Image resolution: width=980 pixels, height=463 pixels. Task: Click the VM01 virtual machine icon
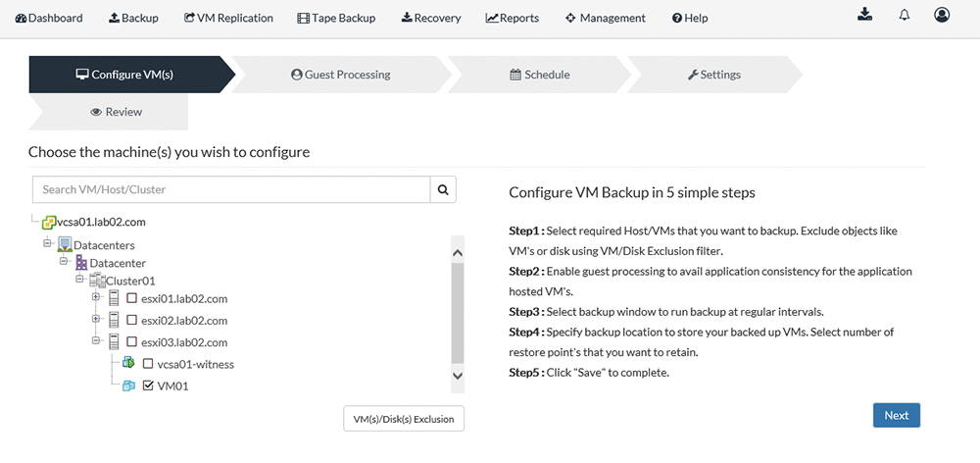(x=128, y=386)
